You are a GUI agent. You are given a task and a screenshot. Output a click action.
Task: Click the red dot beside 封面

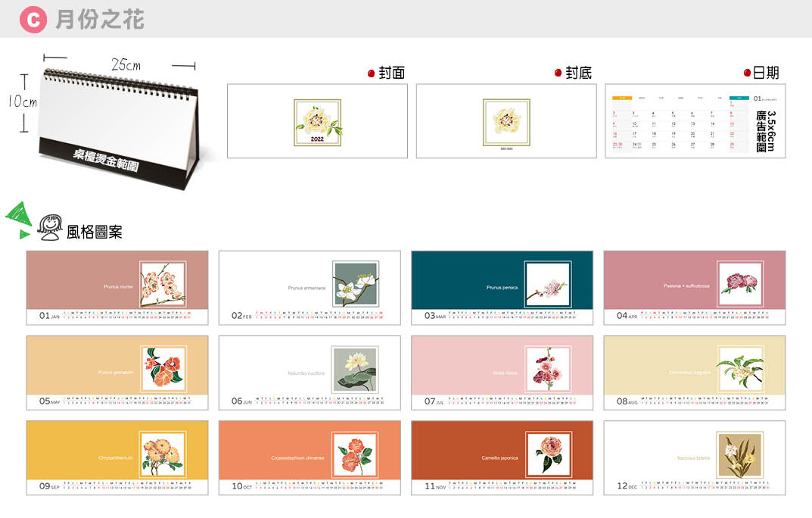(x=371, y=73)
